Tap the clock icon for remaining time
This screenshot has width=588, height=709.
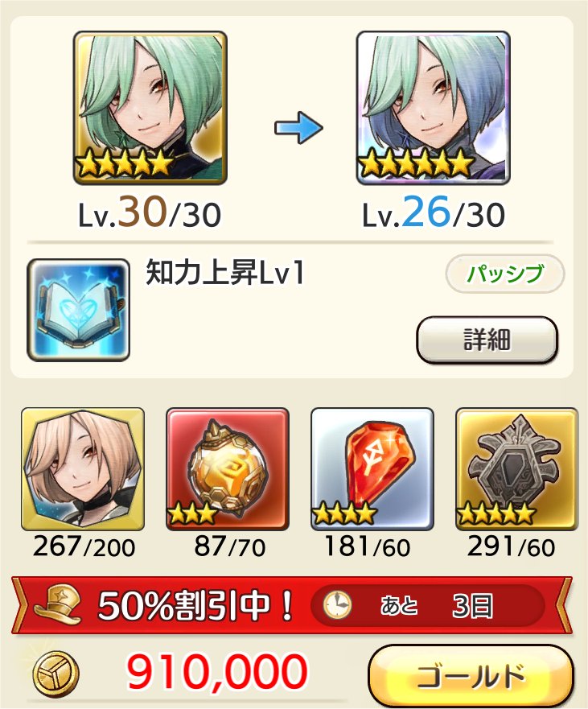(x=337, y=605)
